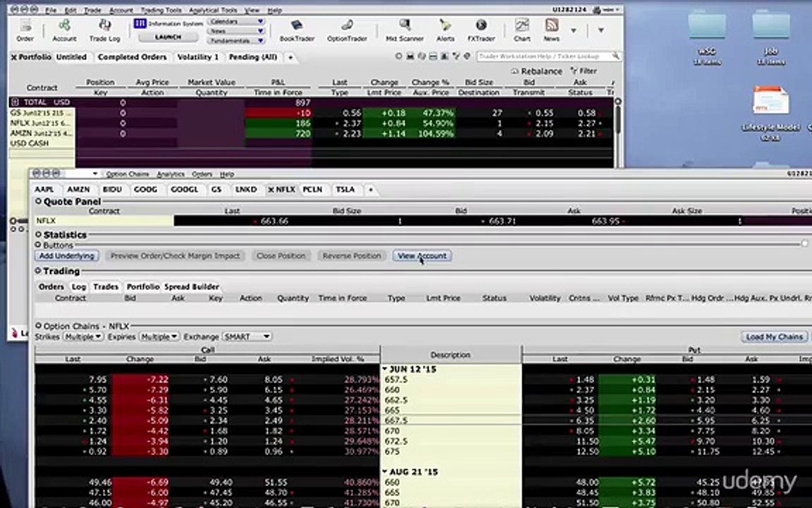Open the Mkt Scanner tool

click(405, 30)
